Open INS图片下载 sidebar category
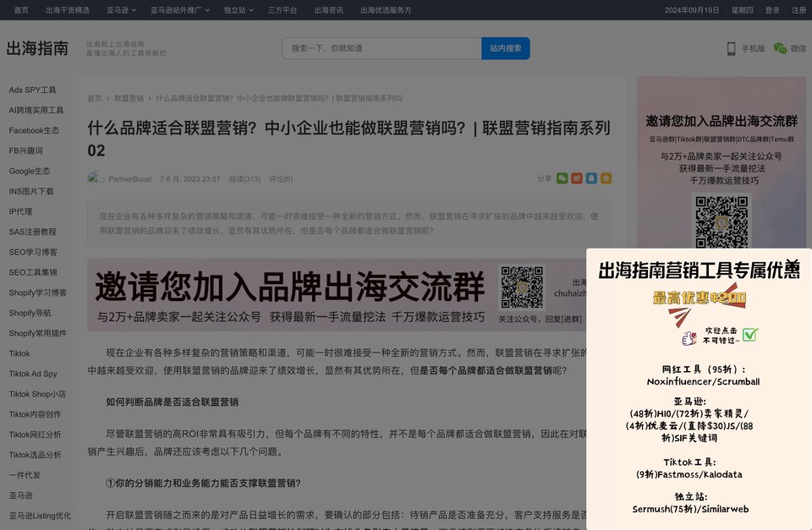812x530 pixels. pos(31,191)
